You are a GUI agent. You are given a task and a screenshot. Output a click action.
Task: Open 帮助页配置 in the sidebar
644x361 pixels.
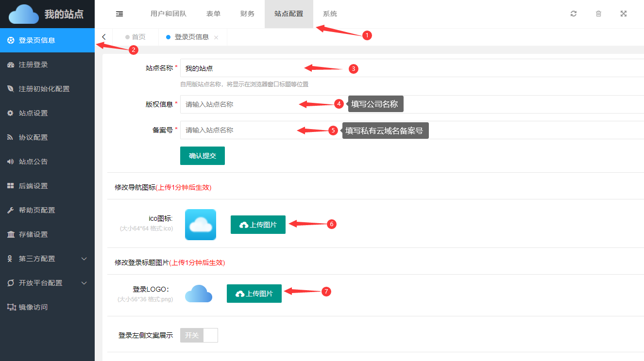click(36, 210)
